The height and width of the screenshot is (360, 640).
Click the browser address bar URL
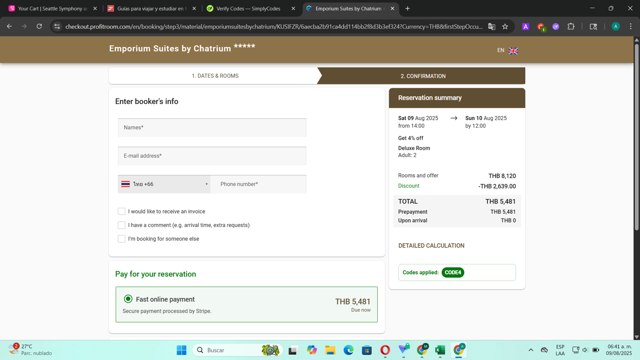[273, 27]
